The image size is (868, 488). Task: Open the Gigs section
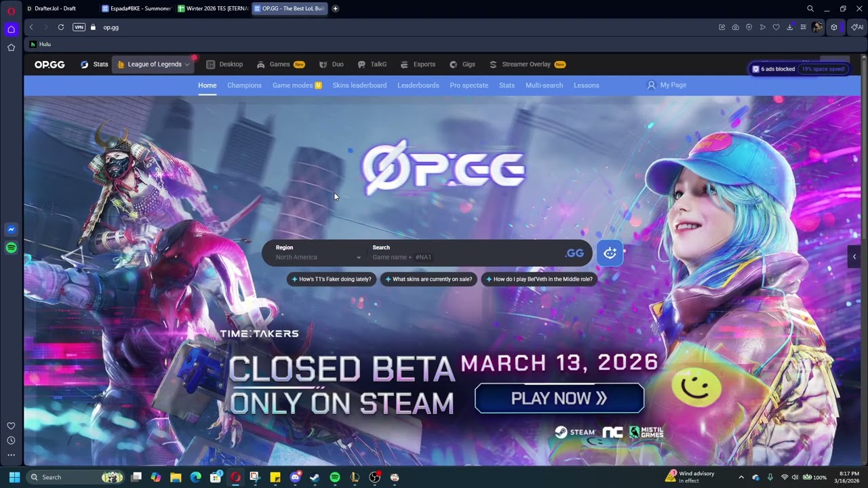pos(462,64)
